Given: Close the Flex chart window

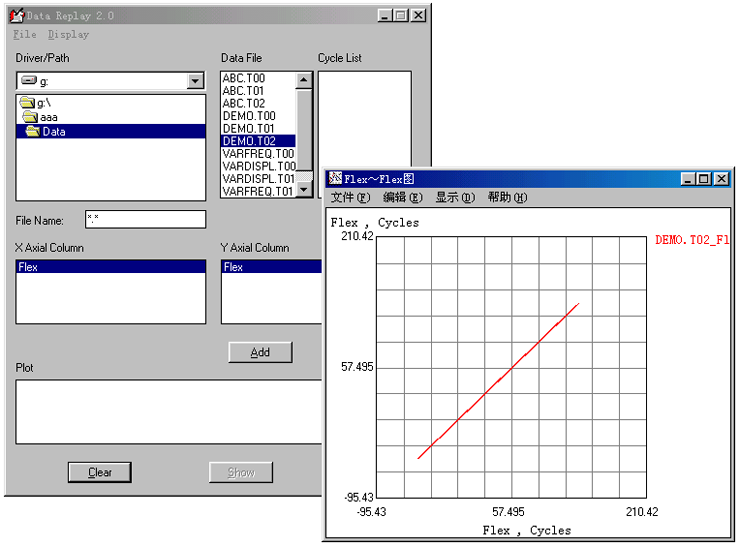Looking at the screenshot, I should [722, 179].
